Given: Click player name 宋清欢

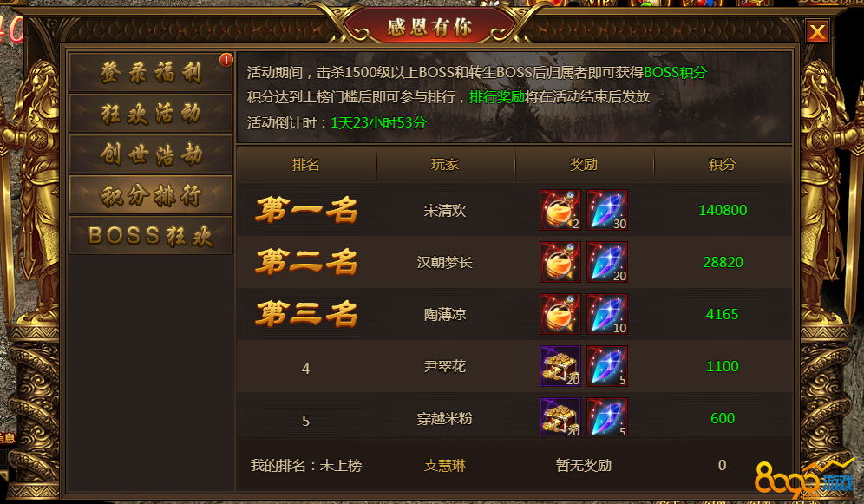Looking at the screenshot, I should tap(445, 211).
